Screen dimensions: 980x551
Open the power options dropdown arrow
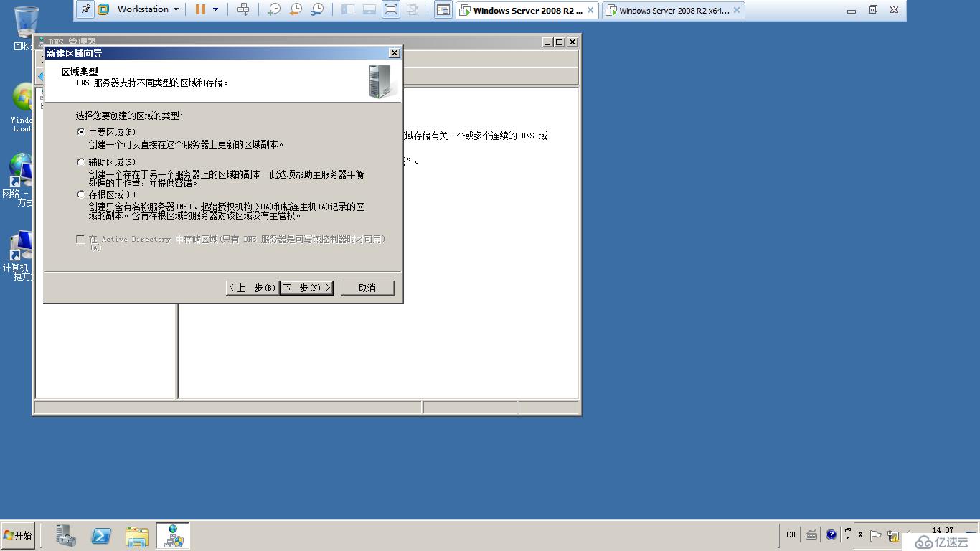[x=215, y=9]
